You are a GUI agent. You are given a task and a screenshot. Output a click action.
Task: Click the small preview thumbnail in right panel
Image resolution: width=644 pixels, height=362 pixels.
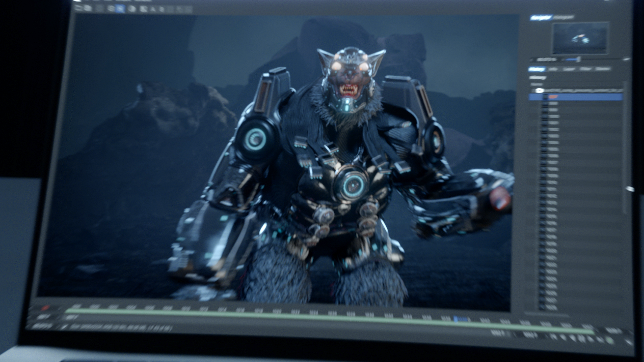click(x=580, y=38)
